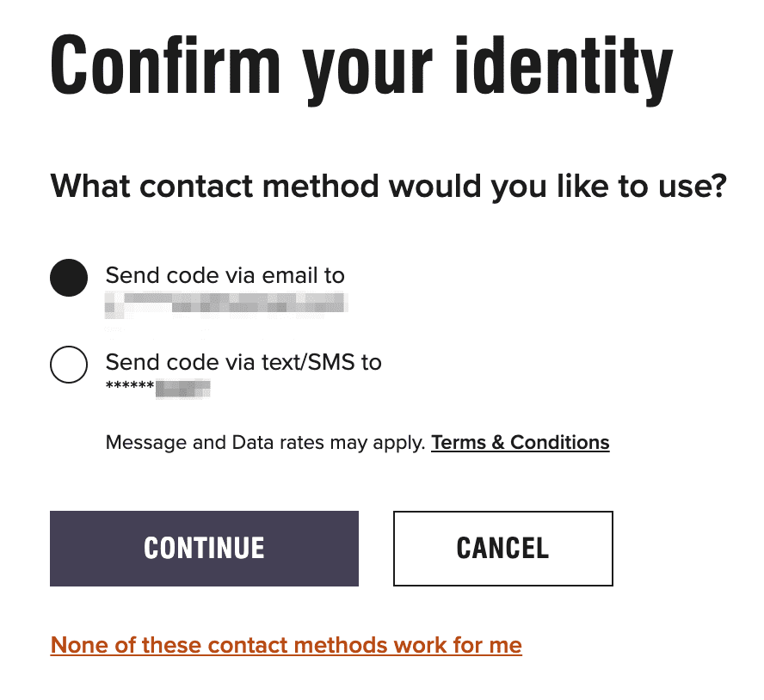The height and width of the screenshot is (700, 764).
Task: Click 'Send code via text/SMS to' label
Action: click(243, 362)
